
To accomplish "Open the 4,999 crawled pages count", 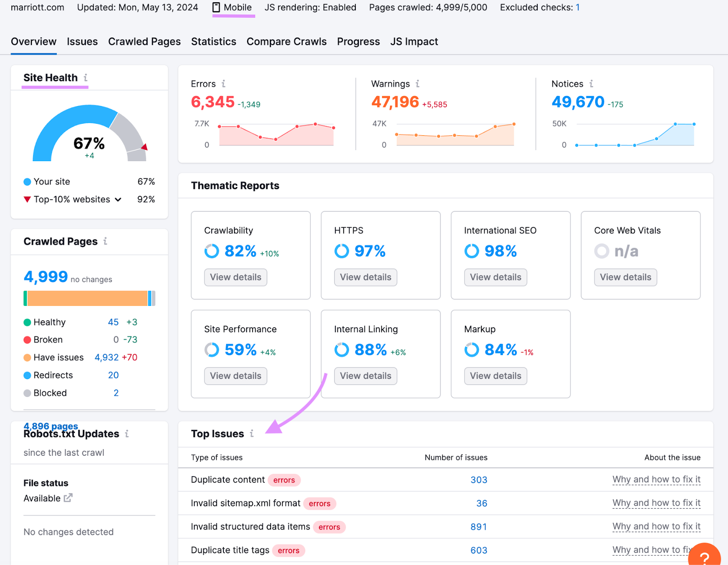I will [x=45, y=276].
